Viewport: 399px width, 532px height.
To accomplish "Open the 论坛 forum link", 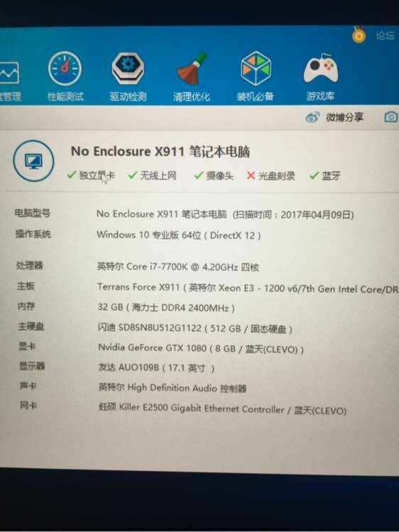I will click(x=385, y=35).
